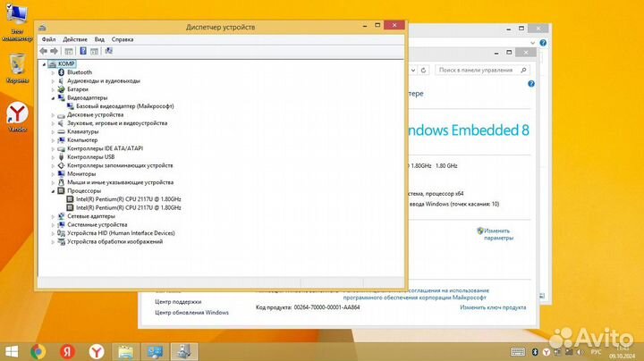Open the volume tray icon
This screenshot has width=644, height=361.
click(x=580, y=352)
